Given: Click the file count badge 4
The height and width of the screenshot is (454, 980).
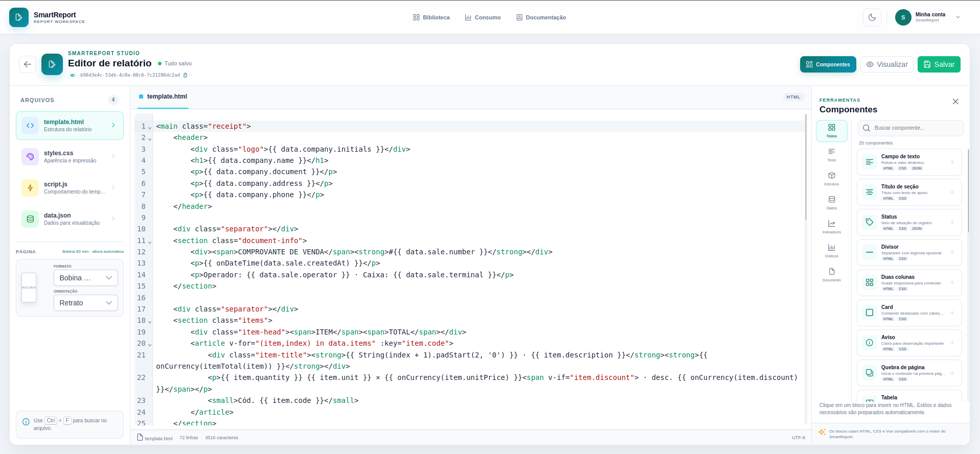Looking at the screenshot, I should tap(113, 100).
